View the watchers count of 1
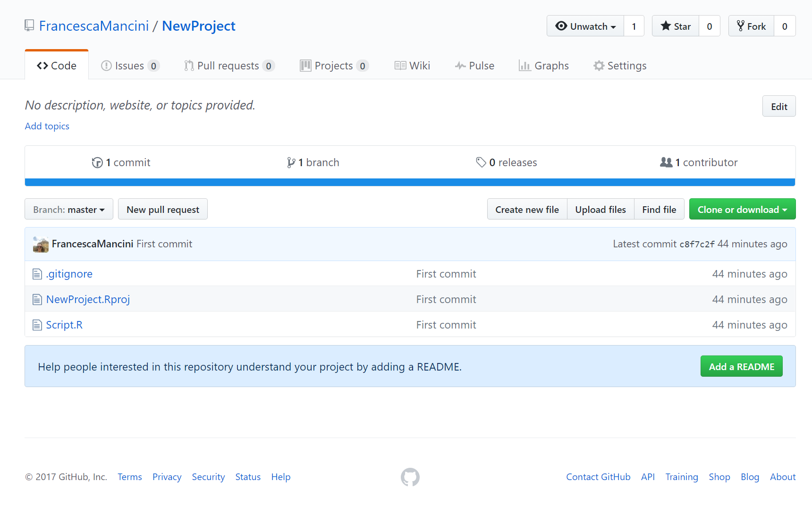Viewport: 812px width, 515px height. (634, 26)
